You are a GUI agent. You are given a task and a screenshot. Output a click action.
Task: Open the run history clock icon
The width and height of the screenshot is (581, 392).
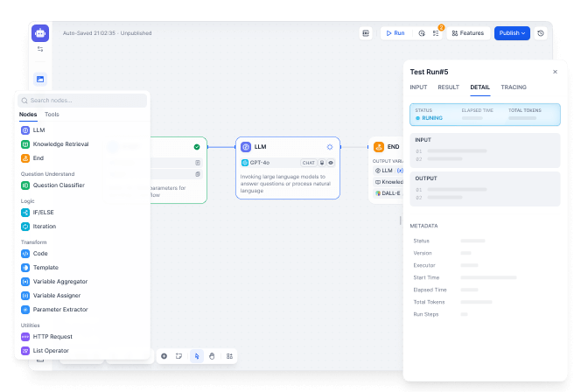(x=421, y=33)
